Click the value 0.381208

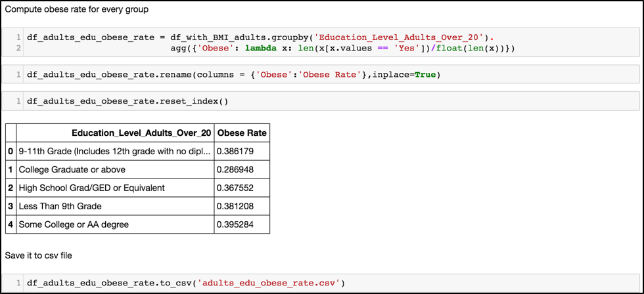pos(235,206)
